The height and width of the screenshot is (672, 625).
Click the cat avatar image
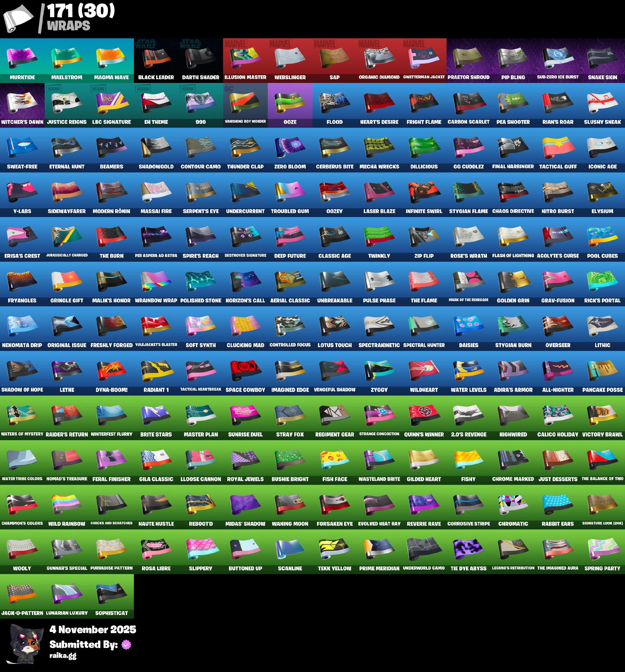[x=25, y=643]
